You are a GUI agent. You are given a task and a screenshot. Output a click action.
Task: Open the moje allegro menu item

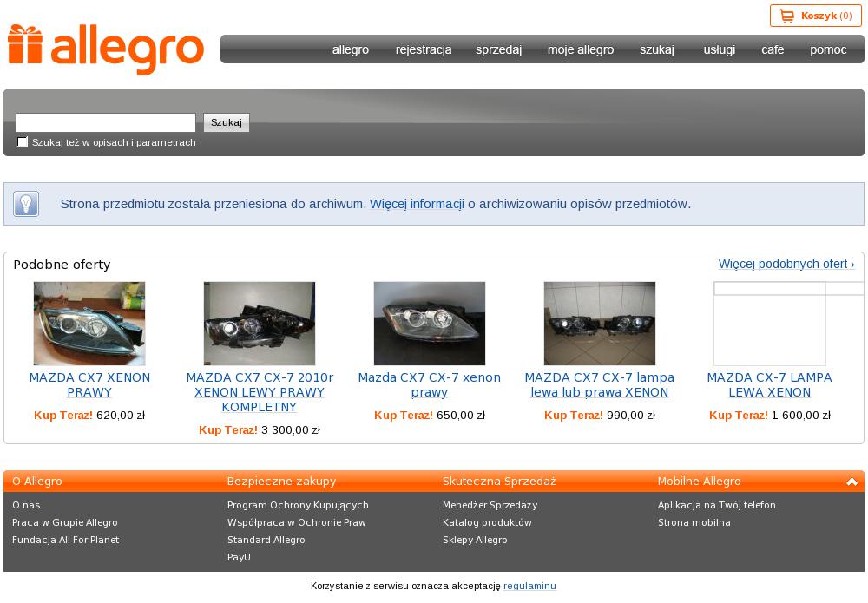[581, 49]
